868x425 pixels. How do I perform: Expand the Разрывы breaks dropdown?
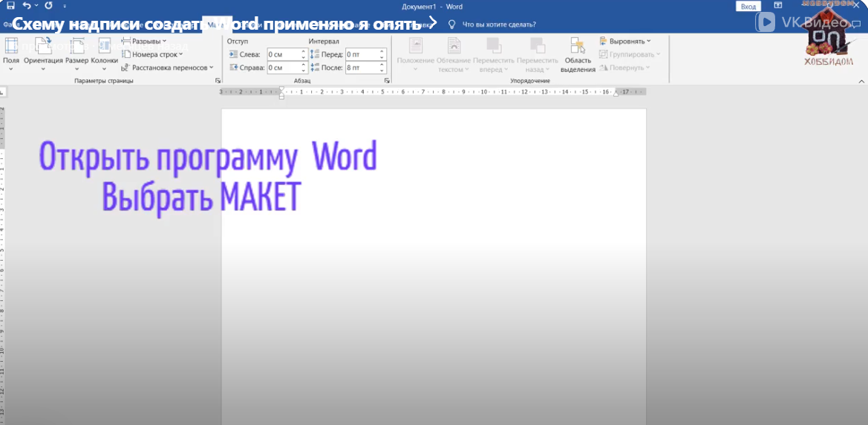coord(144,41)
